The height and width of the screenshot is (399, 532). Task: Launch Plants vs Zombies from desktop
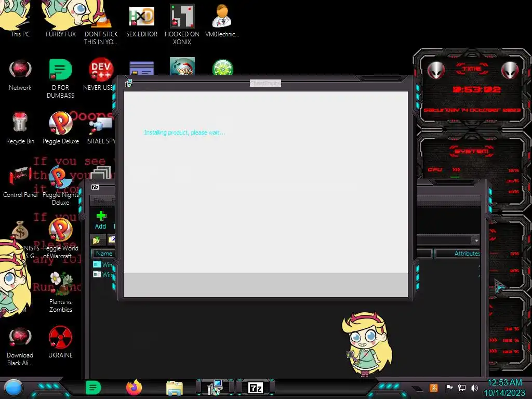60,292
